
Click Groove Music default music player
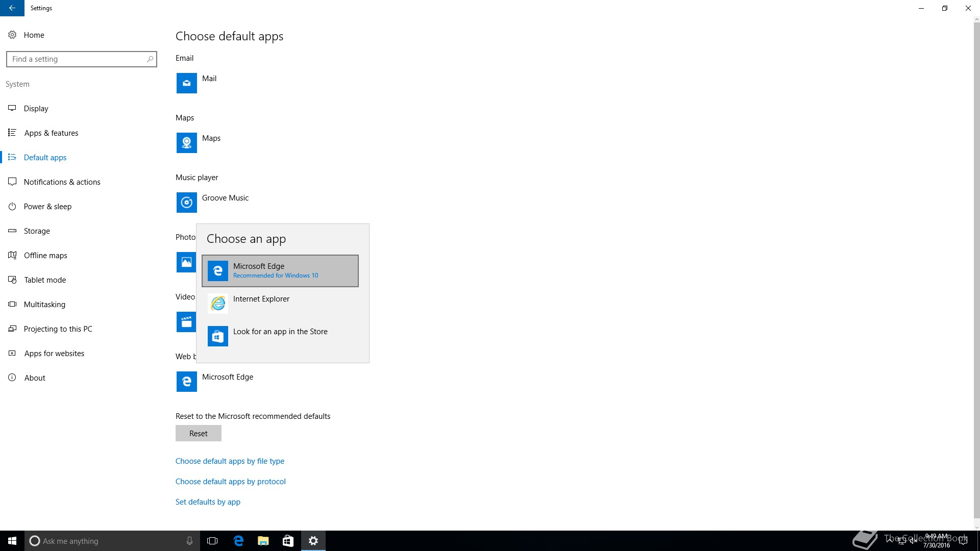coord(225,197)
